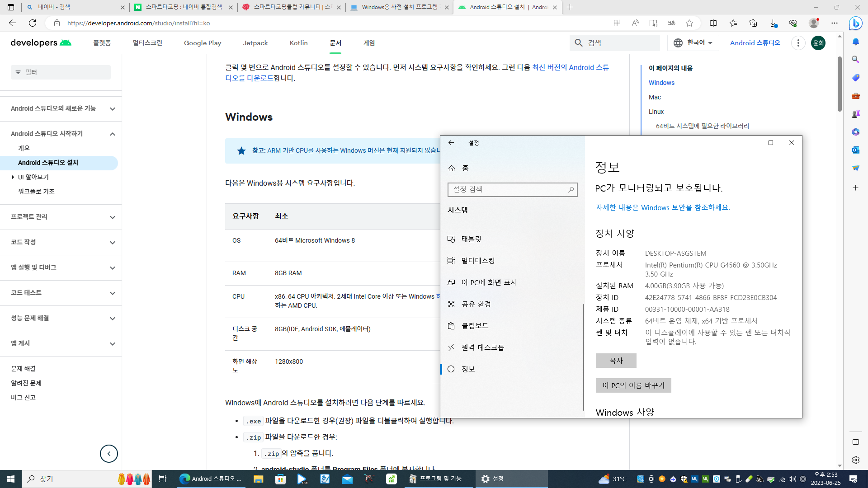Open 멀티태스킹 in Settings sidebar

[512, 261]
